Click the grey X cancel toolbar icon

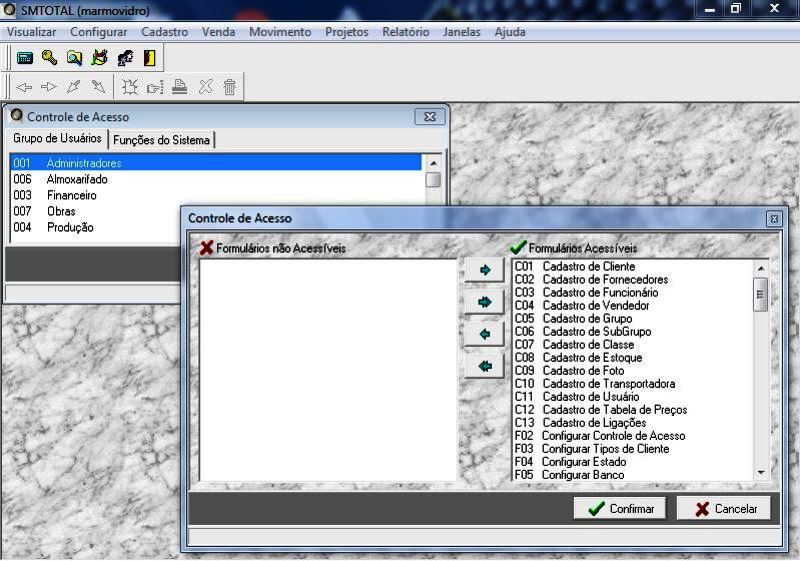pos(206,87)
